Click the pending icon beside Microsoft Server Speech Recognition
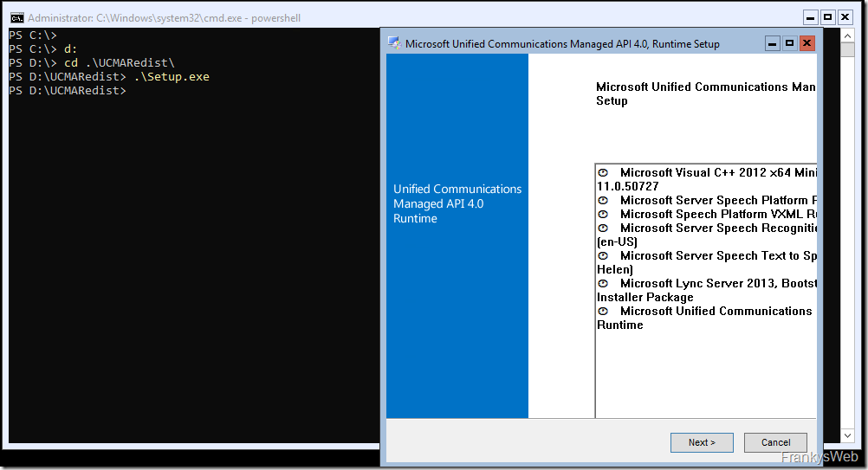868x470 pixels. point(603,229)
